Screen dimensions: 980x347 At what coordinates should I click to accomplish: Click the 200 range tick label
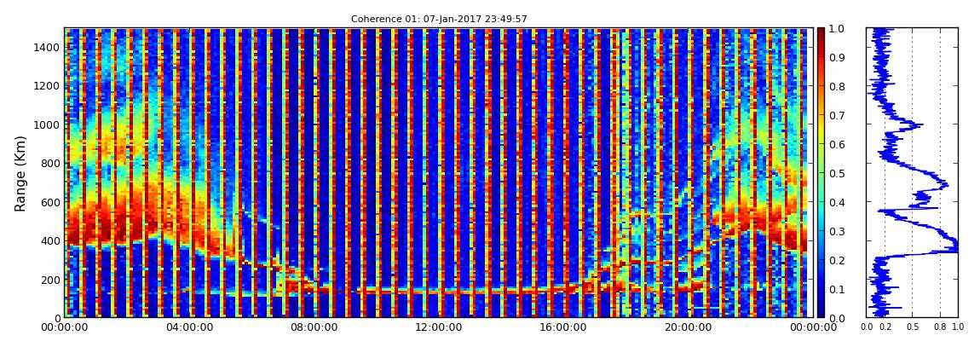(x=50, y=280)
